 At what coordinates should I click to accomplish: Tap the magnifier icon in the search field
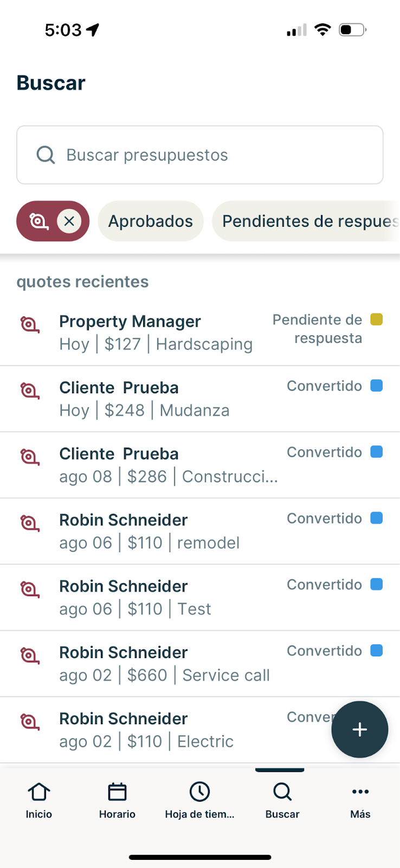[46, 155]
